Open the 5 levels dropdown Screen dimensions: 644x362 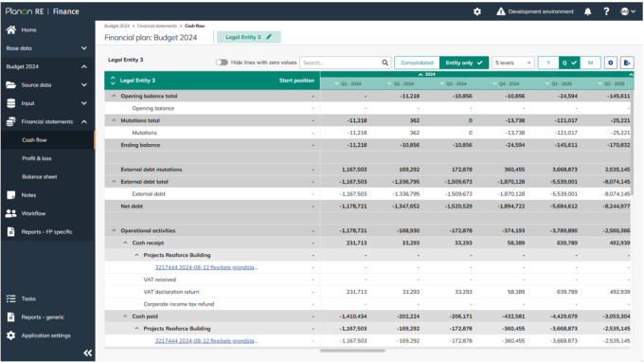[x=513, y=63]
